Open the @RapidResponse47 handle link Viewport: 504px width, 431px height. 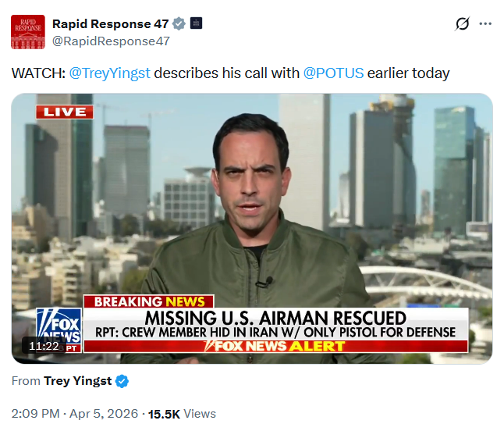tap(111, 41)
